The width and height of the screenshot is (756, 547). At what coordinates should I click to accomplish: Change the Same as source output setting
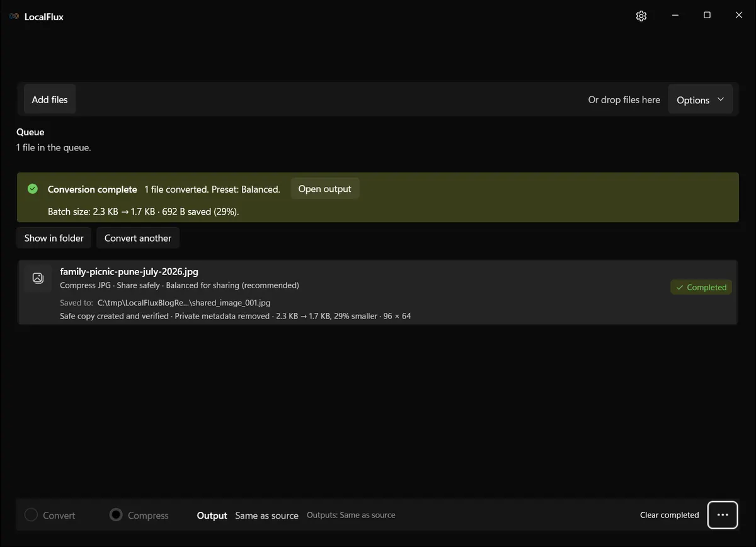[266, 515]
